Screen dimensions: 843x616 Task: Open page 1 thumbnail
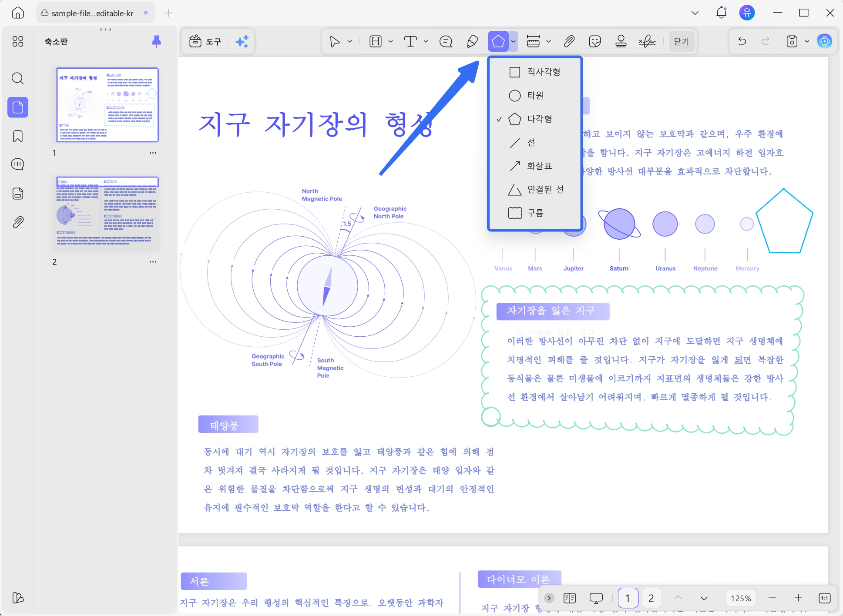point(107,105)
